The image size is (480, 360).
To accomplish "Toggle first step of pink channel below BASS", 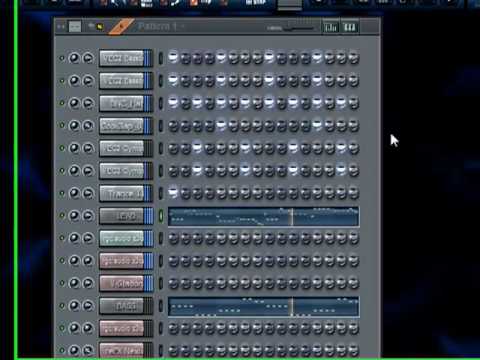I will (173, 328).
